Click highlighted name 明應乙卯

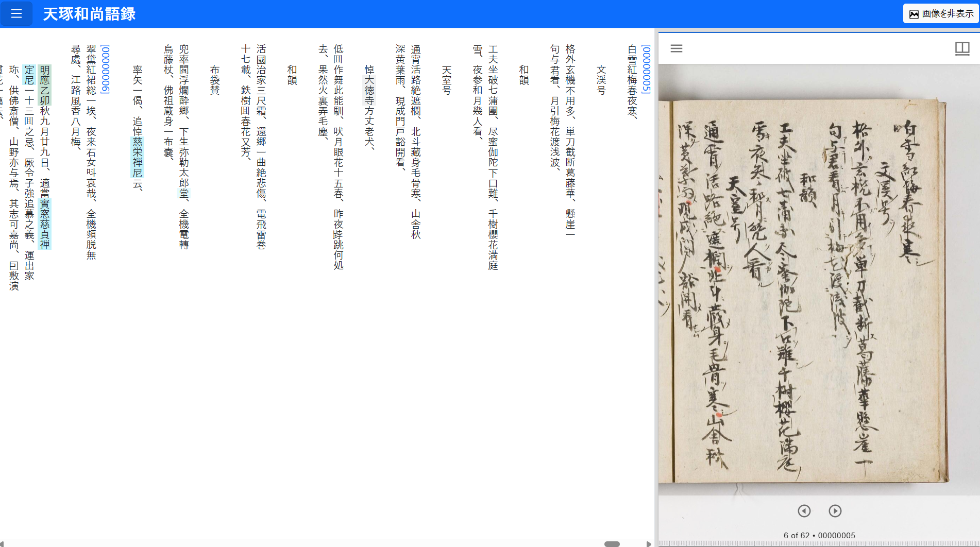(x=45, y=86)
